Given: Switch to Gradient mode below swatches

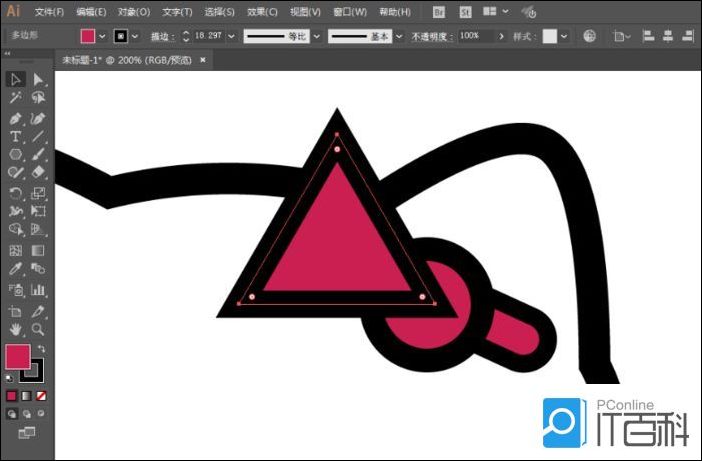Looking at the screenshot, I should point(27,396).
